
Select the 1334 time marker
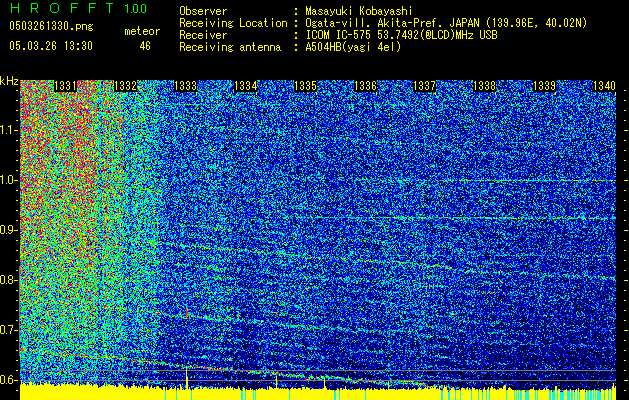[246, 86]
